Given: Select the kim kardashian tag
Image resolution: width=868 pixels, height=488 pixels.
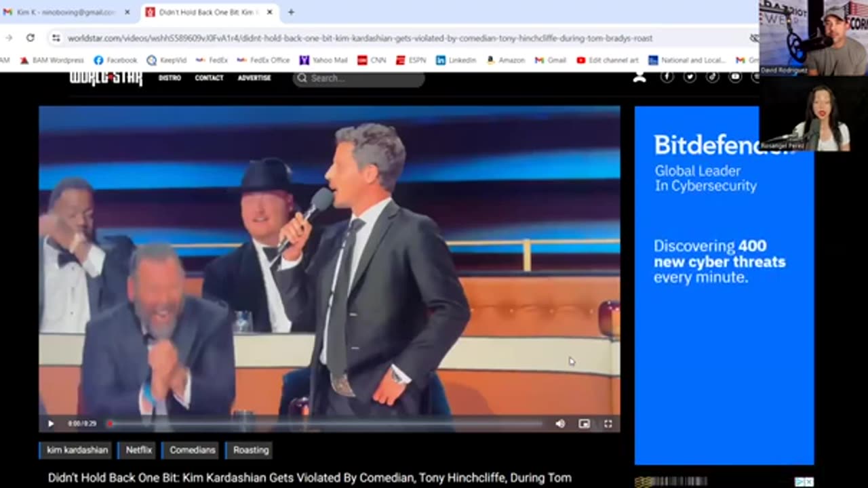Looking at the screenshot, I should point(76,450).
